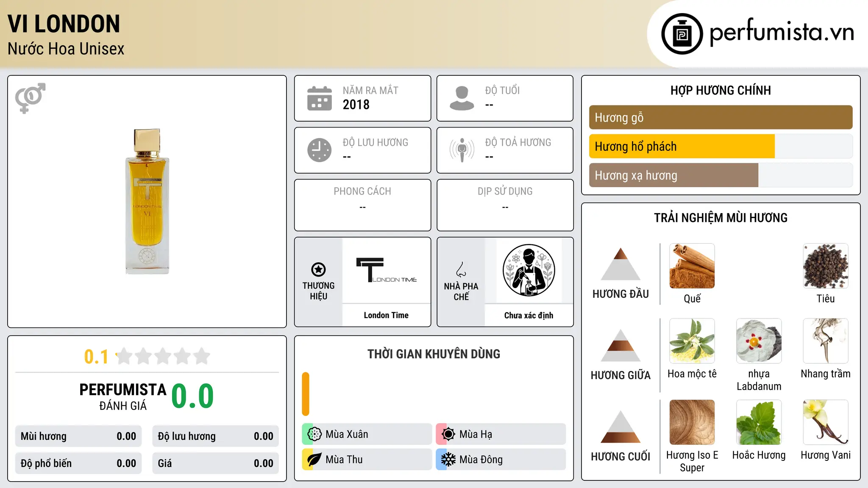Click the THỜI GIAN KHUYÊN DÙNG heading
This screenshot has width=868, height=488.
point(434,354)
